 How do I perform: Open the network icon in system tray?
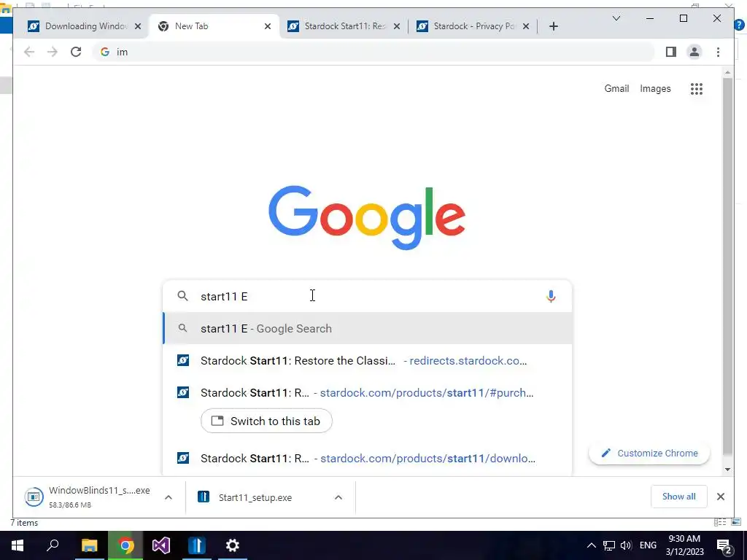pos(609,545)
